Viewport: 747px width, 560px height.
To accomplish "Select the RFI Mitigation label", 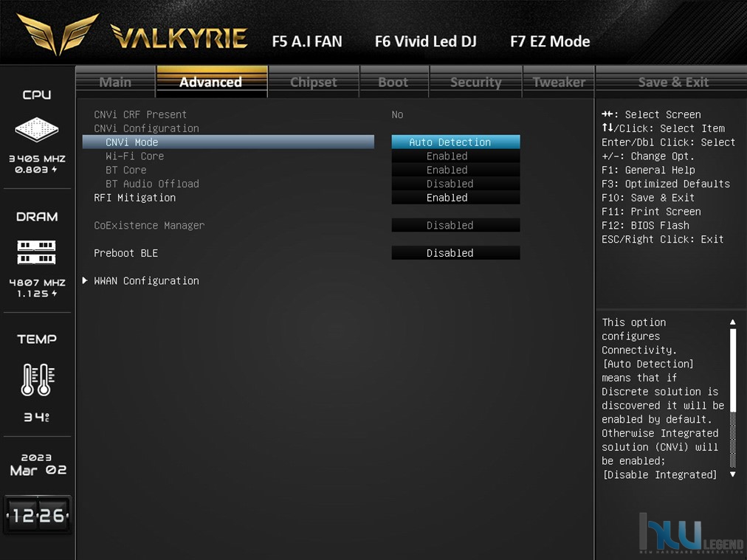I will (135, 198).
